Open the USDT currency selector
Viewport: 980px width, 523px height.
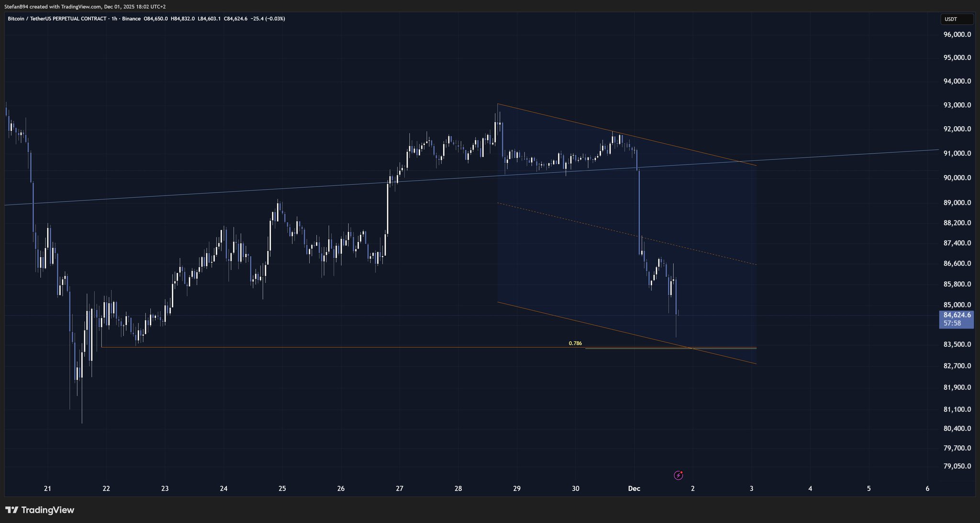[956, 19]
